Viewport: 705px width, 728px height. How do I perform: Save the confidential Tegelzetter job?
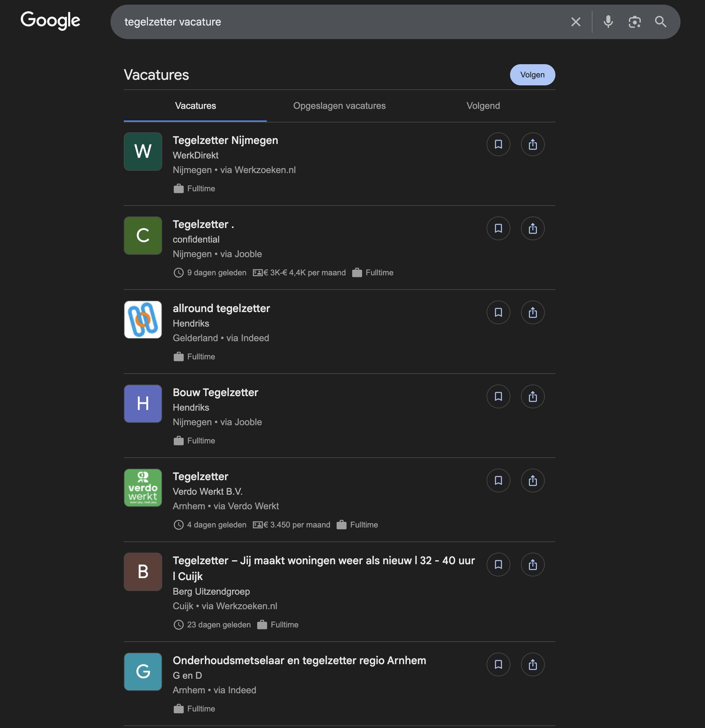click(x=498, y=228)
